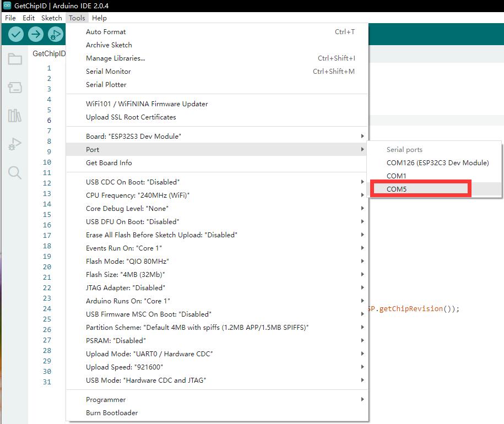
Task: Choose COM126 (ESP32C3 Dev Module) port
Action: [437, 162]
